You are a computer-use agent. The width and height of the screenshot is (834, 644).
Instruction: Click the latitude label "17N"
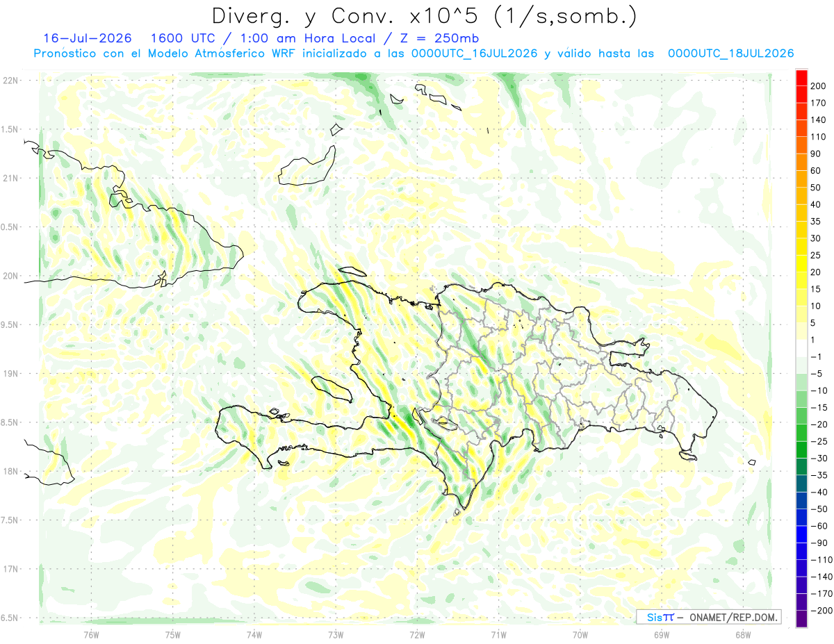(10, 569)
